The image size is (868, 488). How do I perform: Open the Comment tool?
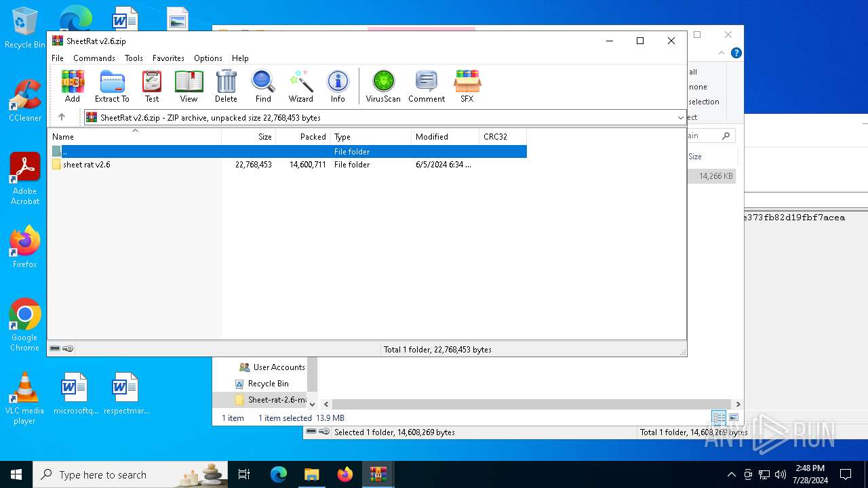(427, 86)
